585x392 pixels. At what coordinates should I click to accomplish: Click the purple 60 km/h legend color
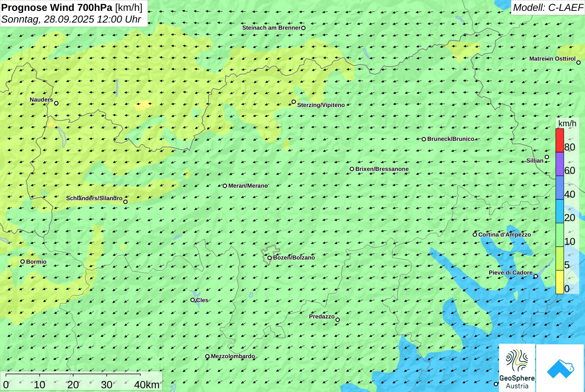(x=560, y=164)
